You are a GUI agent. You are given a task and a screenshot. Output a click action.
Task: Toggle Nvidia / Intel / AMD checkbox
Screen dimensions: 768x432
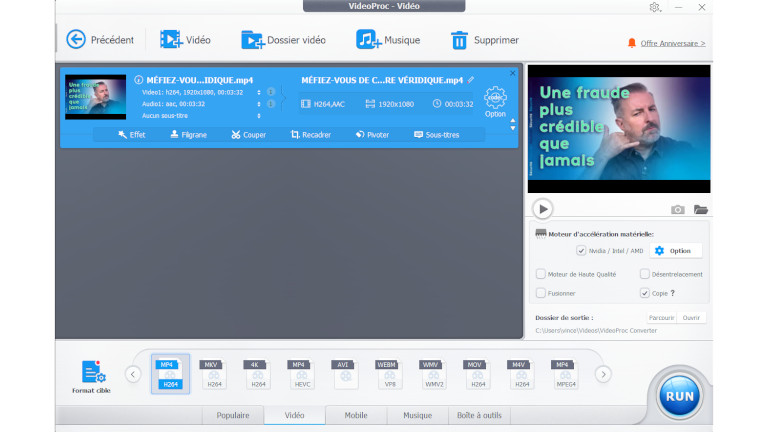(x=581, y=251)
